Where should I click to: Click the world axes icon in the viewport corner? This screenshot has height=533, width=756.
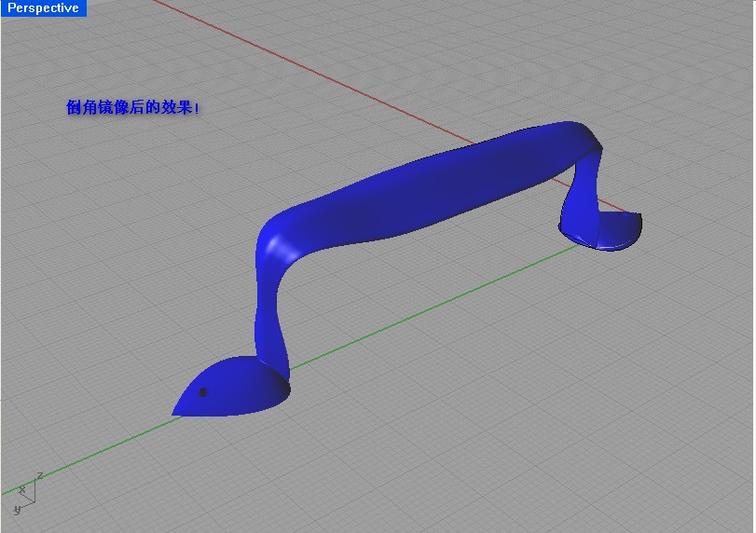27,493
